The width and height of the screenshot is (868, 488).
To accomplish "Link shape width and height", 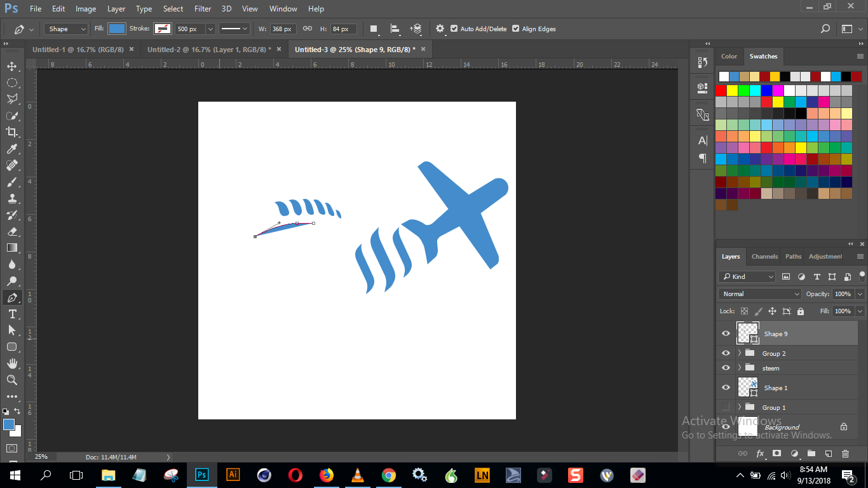I will click(x=308, y=29).
